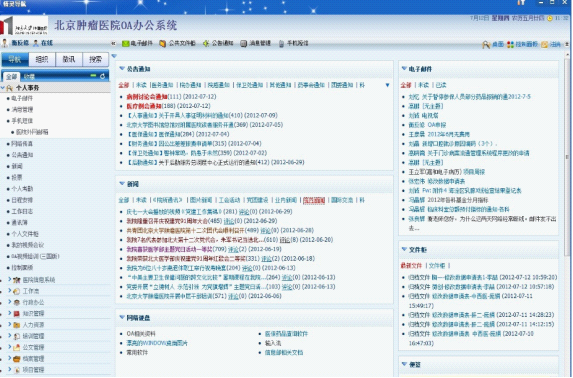The width and height of the screenshot is (573, 378).
Task: Select the 最新文件 tab in the 文件柜 panel
Action: point(411,266)
